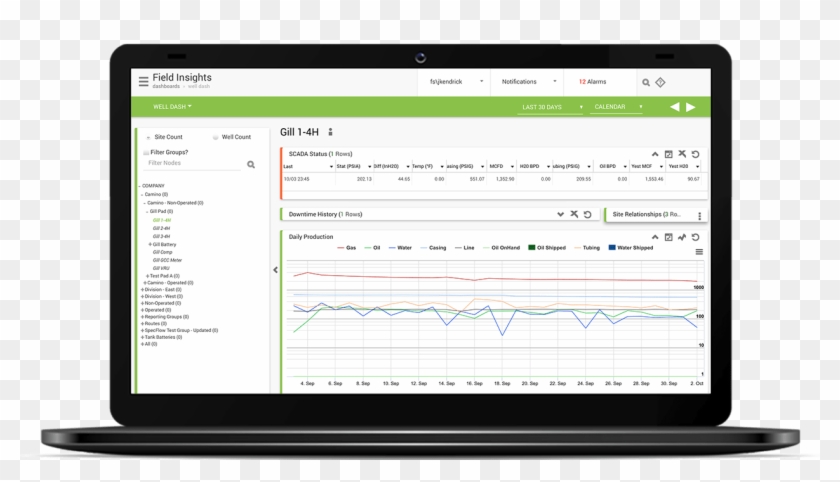
Task: View the 12 Alarms link
Action: [x=593, y=82]
